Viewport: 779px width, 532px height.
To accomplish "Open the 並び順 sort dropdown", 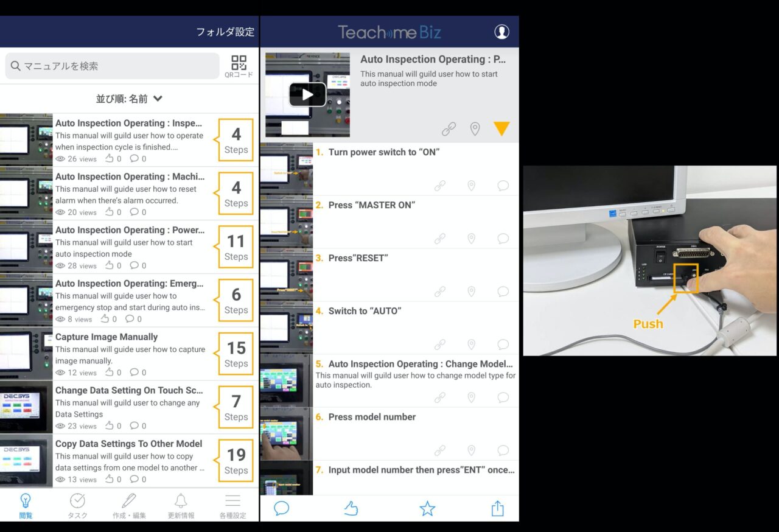I will coord(130,99).
